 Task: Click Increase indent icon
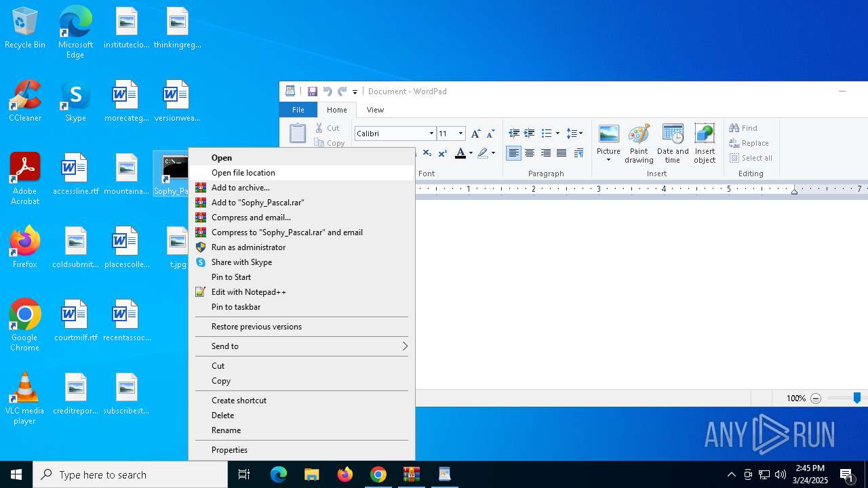pos(530,134)
